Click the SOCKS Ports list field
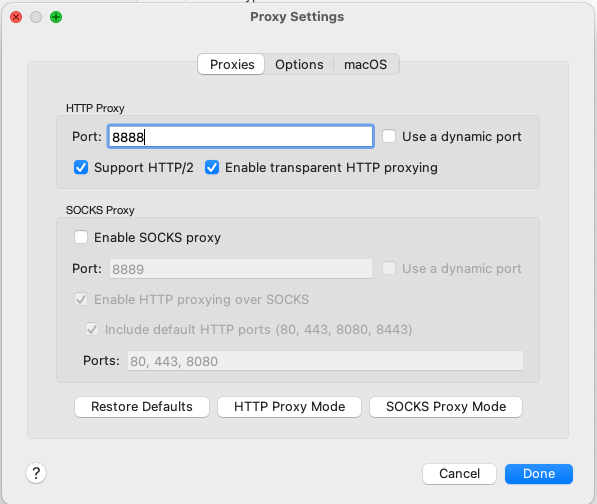Image resolution: width=597 pixels, height=504 pixels. [x=325, y=360]
